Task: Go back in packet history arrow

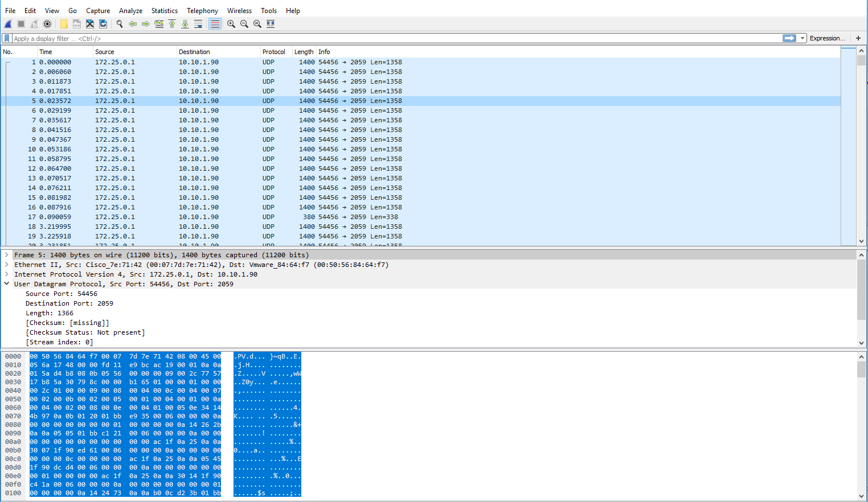Action: (133, 24)
